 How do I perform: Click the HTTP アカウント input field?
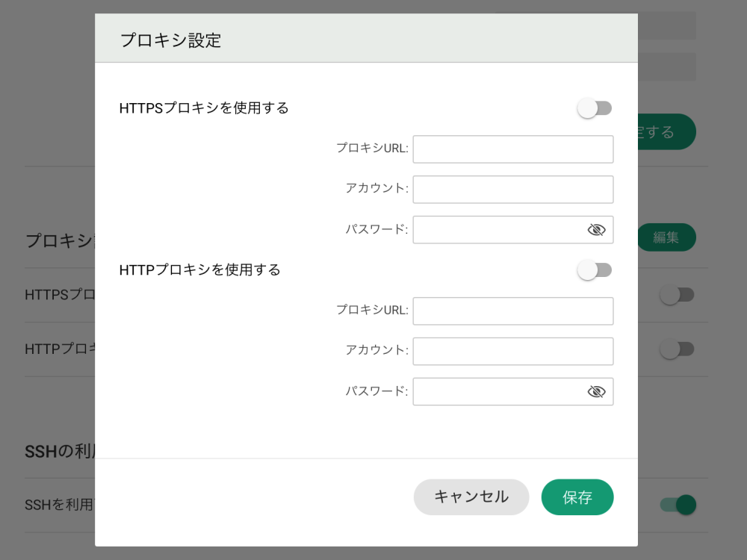512,352
